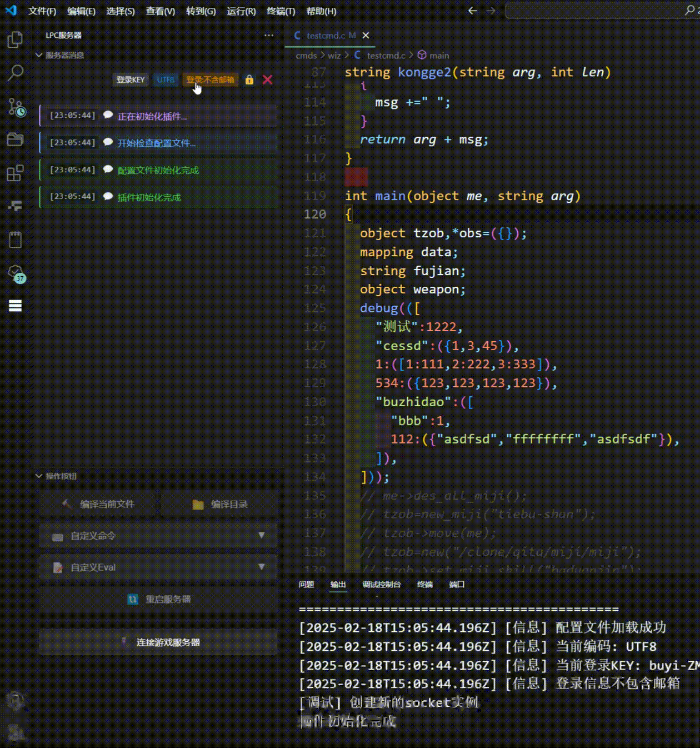Viewport: 700px width, 748px height.
Task: Select the 开始检查配置文件 message row
Action: 158,143
